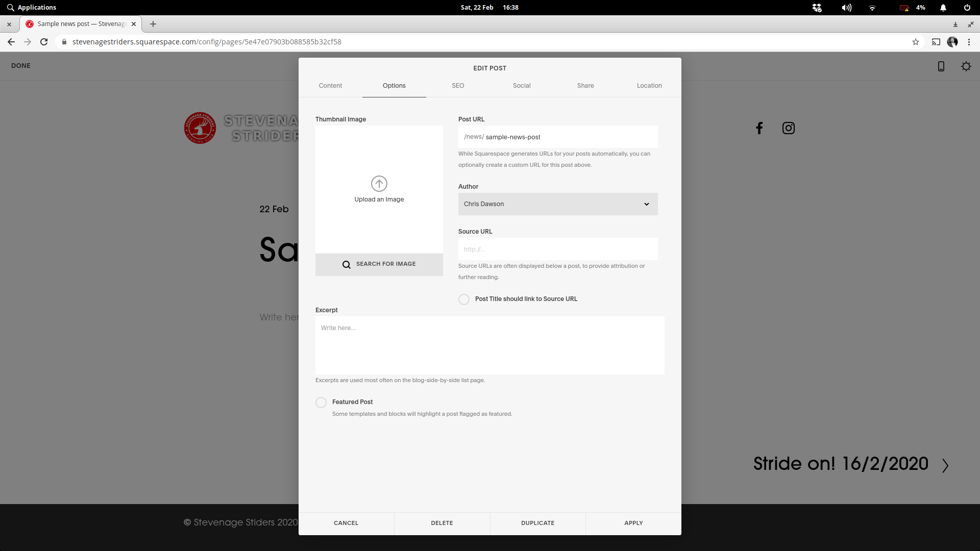Open the system notifications bell
Viewport: 980px width, 551px height.
click(943, 8)
